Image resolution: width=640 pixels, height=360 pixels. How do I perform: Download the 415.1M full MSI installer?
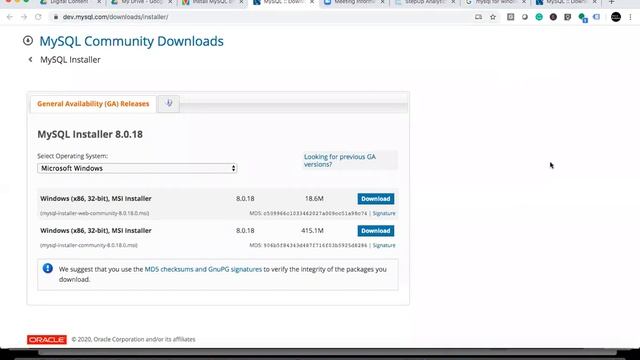tap(376, 231)
